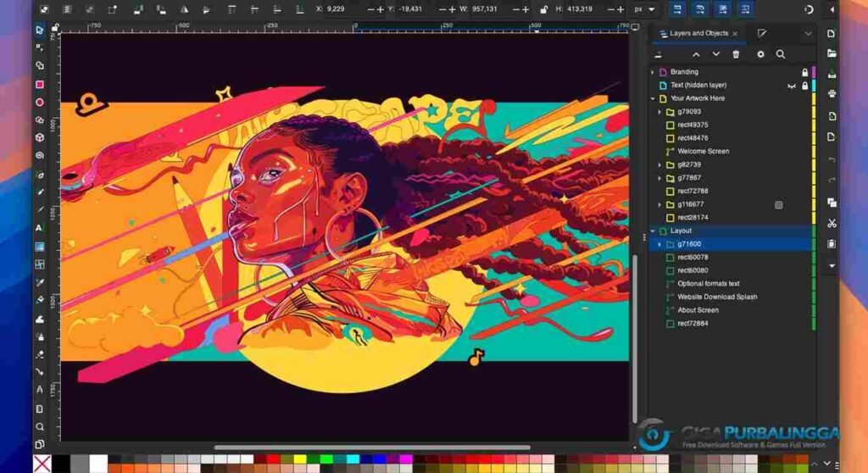868x473 pixels.
Task: Unlock the Text (hidden layer) layer
Action: coord(805,86)
